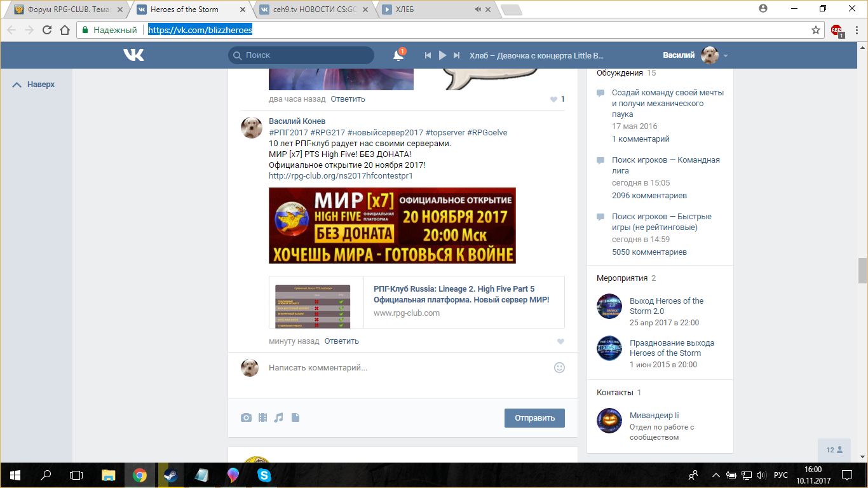
Task: Open '5050 комментариев' link
Action: [649, 252]
